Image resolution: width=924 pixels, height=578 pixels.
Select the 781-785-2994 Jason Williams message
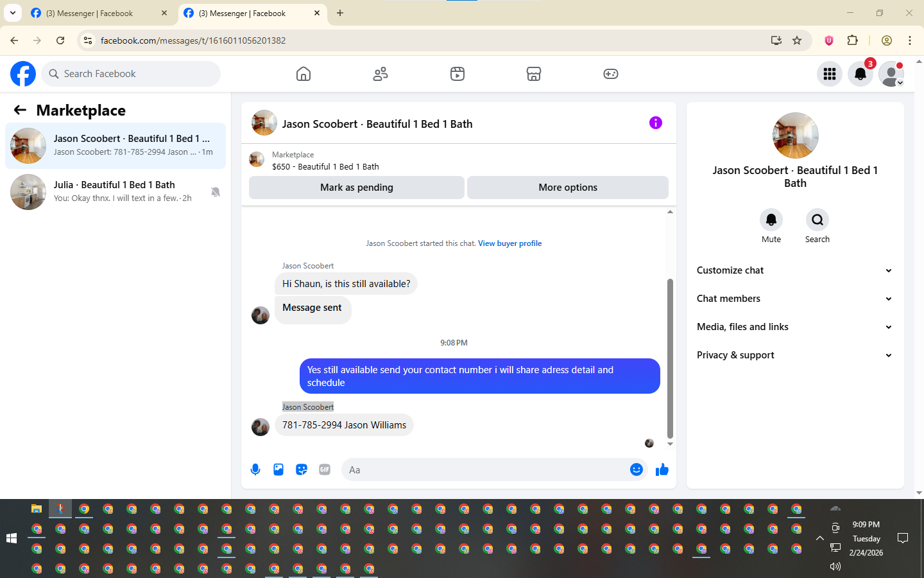pos(344,425)
